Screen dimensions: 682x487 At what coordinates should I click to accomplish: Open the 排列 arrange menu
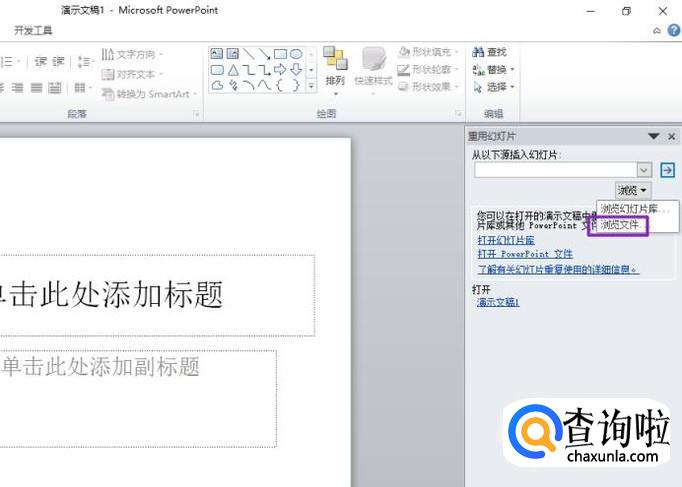pyautogui.click(x=335, y=71)
